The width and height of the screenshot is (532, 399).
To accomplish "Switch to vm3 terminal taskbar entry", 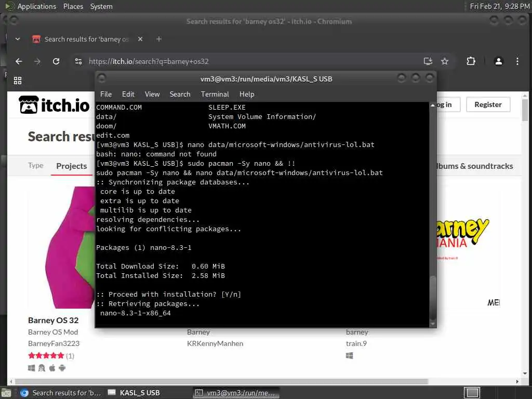I will coord(236,393).
